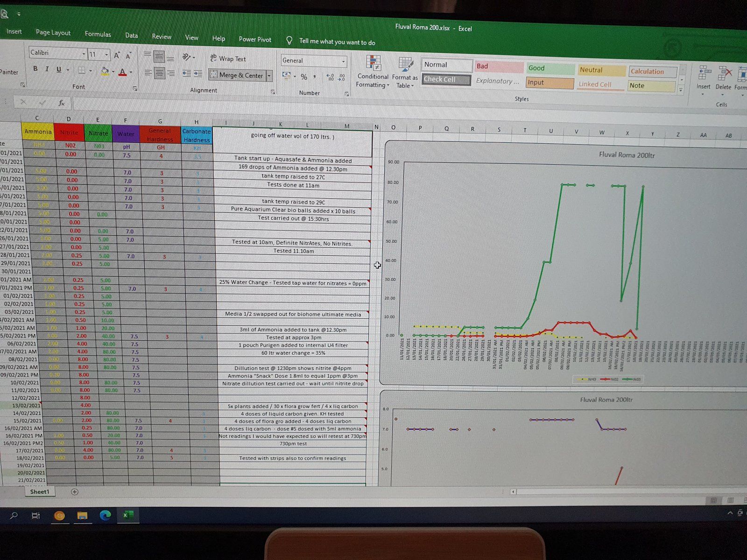
Task: Apply the Input cell style
Action: [x=550, y=83]
